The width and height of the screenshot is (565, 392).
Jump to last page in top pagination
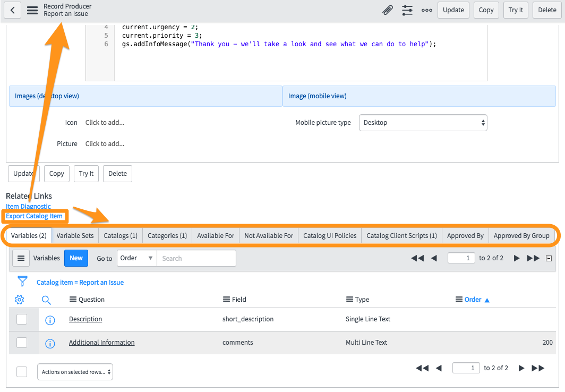(x=533, y=259)
